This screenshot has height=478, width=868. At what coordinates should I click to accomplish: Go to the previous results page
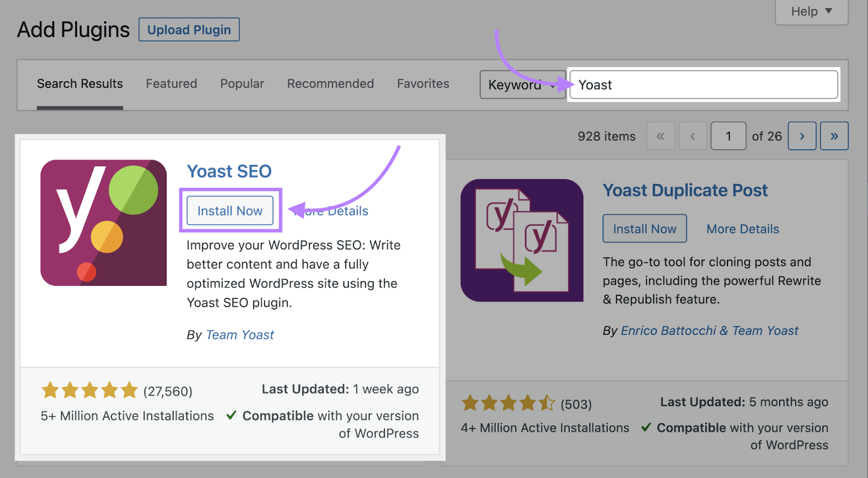click(692, 136)
